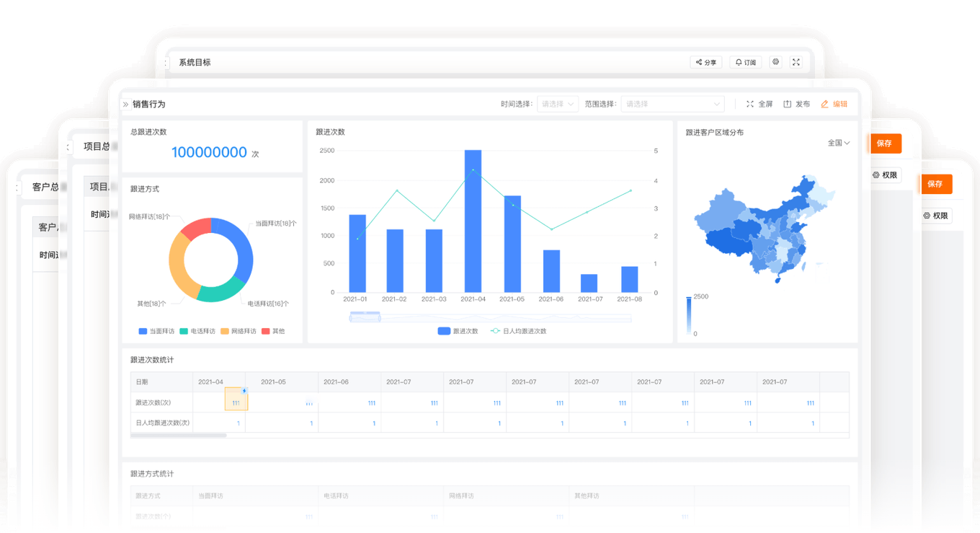The height and width of the screenshot is (533, 980).
Task: Toggle the 当面拜访 legend item
Action: pos(157,331)
